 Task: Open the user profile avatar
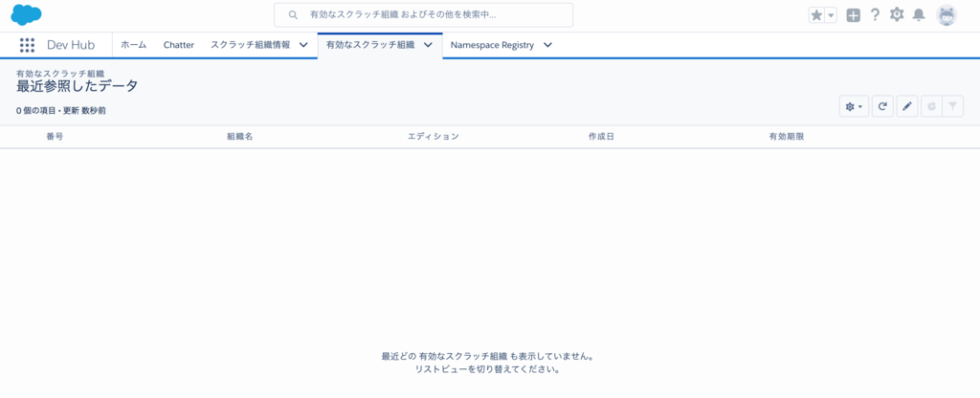(947, 15)
